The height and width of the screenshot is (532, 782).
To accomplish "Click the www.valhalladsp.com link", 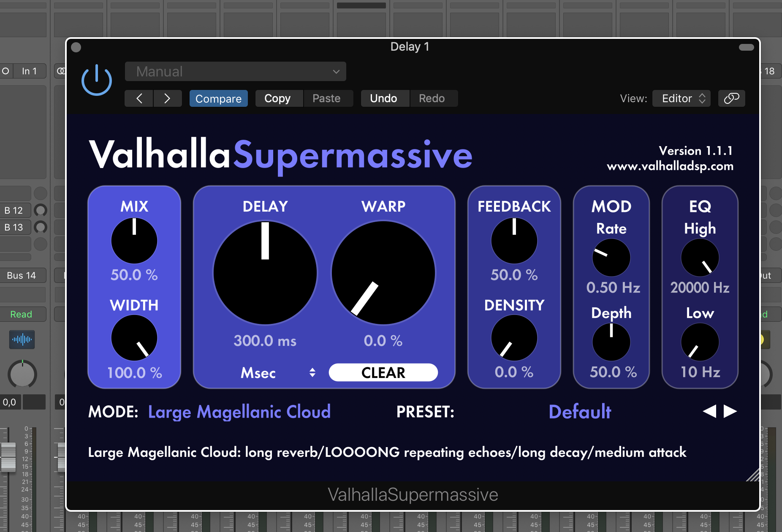I will pyautogui.click(x=670, y=166).
